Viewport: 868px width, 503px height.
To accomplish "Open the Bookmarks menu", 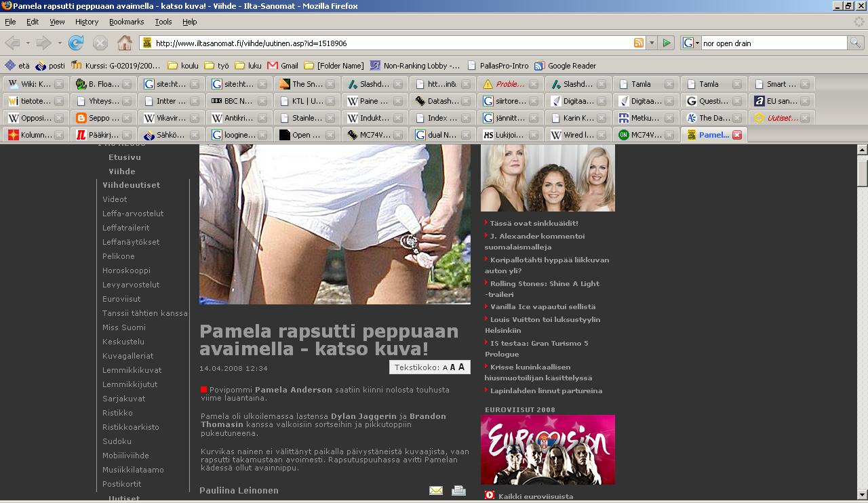I will click(x=126, y=22).
